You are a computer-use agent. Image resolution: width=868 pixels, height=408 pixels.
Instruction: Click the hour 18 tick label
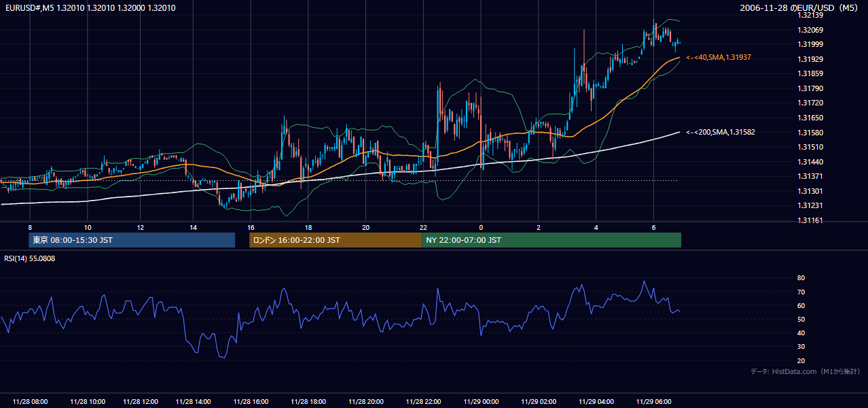pos(308,227)
